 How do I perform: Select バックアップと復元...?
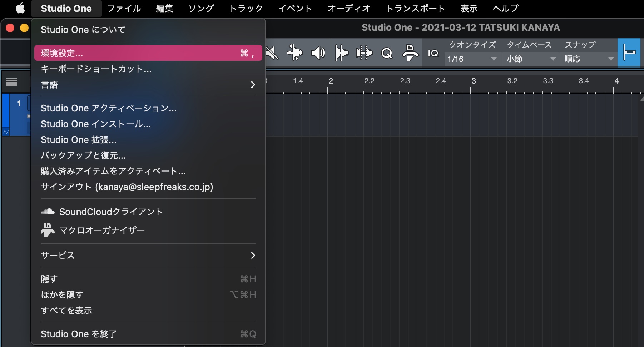tap(148, 155)
